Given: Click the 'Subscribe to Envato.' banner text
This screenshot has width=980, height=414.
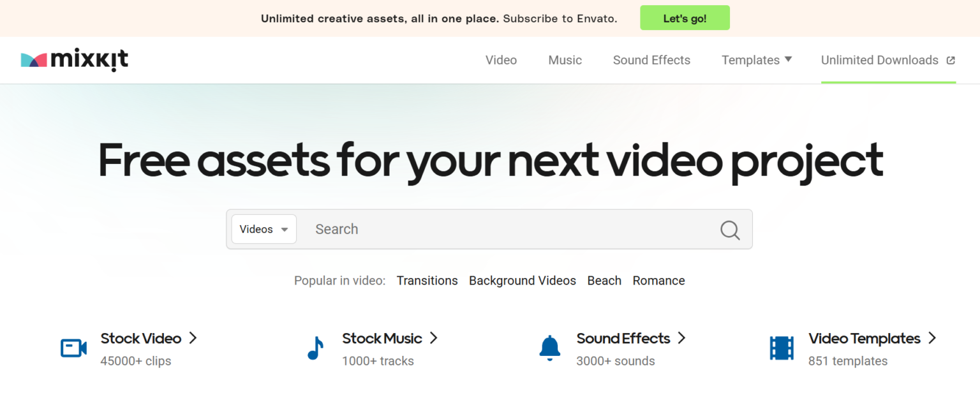Looking at the screenshot, I should pyautogui.click(x=560, y=18).
